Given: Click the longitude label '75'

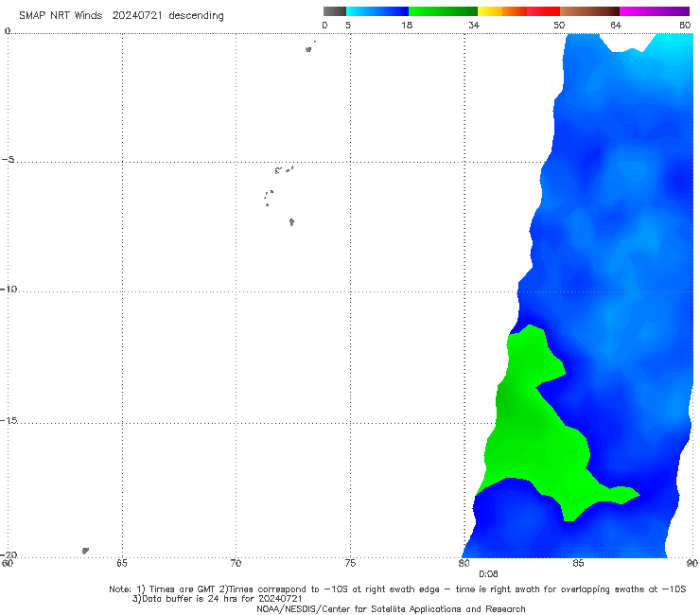Looking at the screenshot, I should [350, 563].
